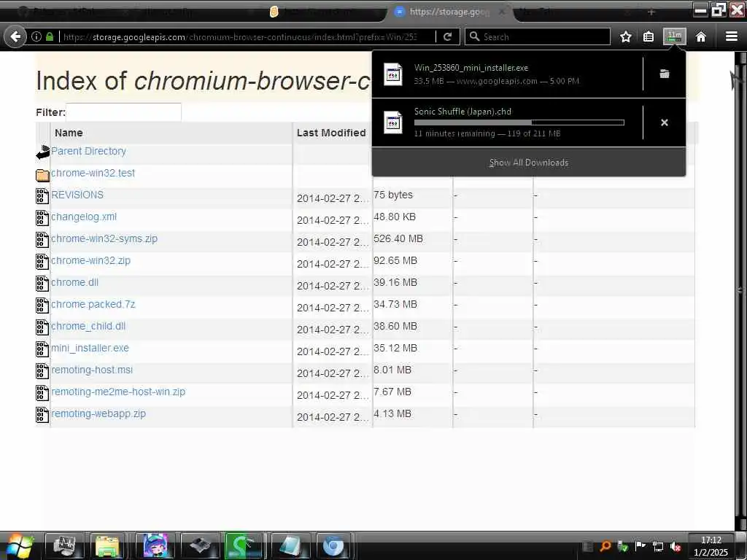The width and height of the screenshot is (747, 560).
Task: Open the file explorer folder in taskbar
Action: [107, 545]
